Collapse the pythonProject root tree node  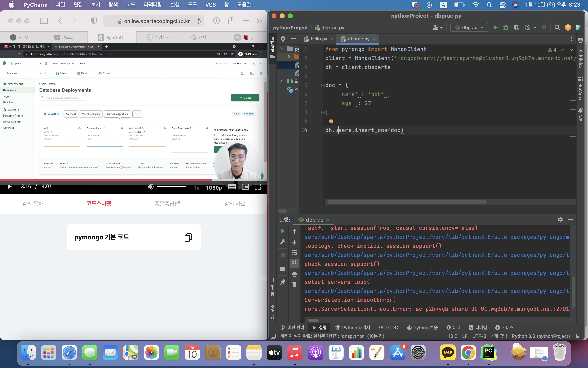281,48
